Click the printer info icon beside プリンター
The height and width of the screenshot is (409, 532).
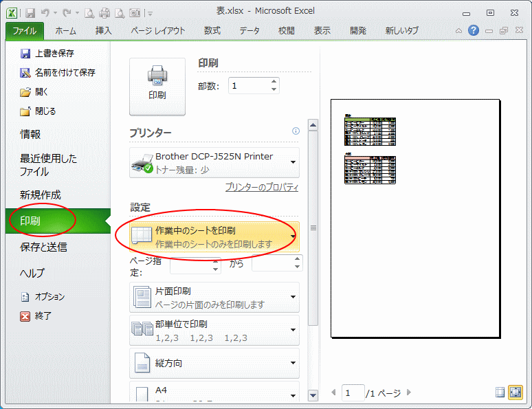(x=296, y=131)
